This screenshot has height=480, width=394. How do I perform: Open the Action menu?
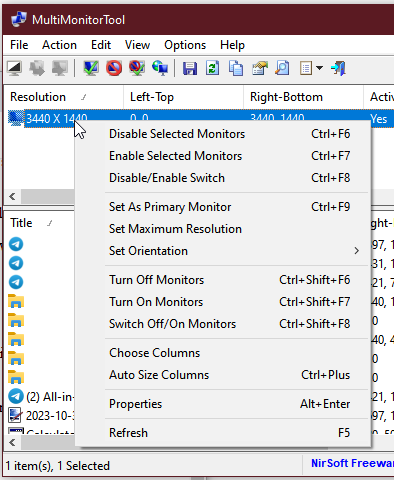coord(59,45)
